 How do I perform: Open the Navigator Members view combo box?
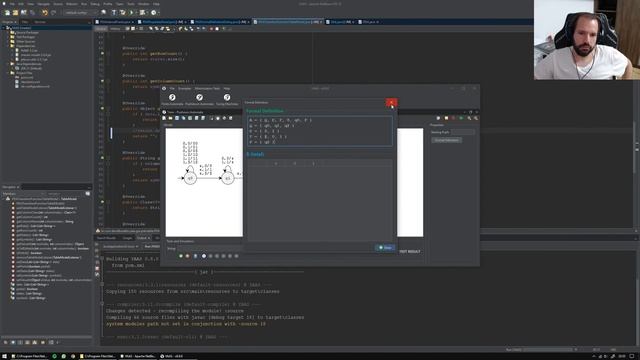point(24,194)
